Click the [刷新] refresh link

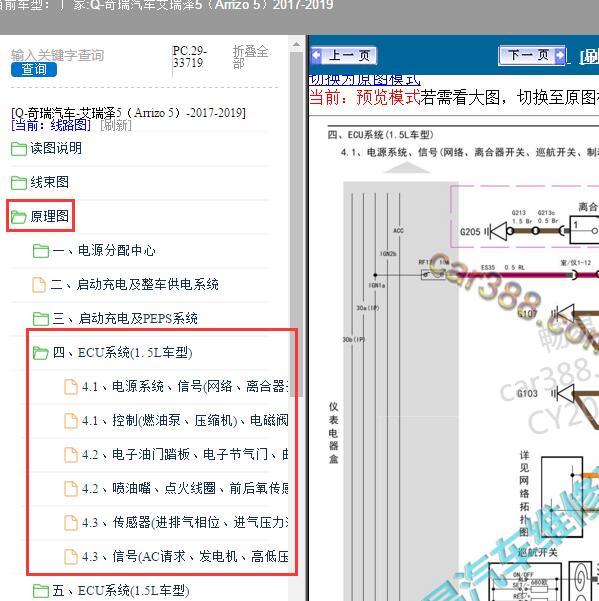pyautogui.click(x=116, y=125)
